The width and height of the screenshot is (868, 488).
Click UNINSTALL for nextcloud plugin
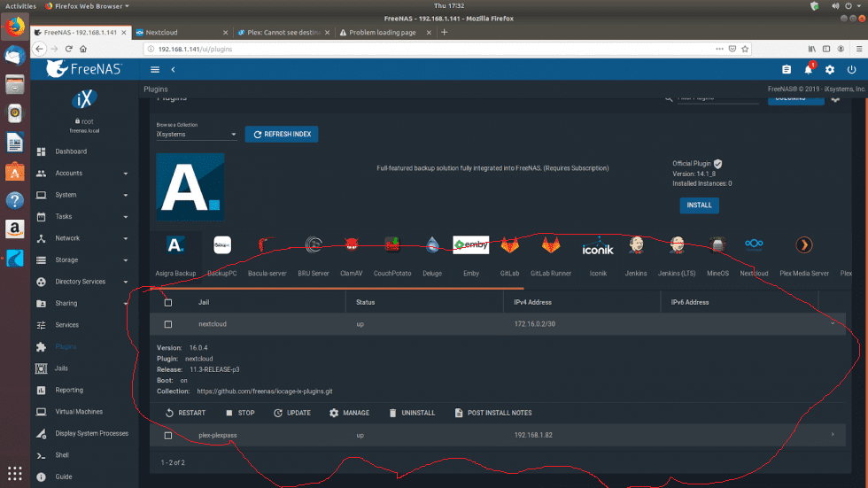412,413
